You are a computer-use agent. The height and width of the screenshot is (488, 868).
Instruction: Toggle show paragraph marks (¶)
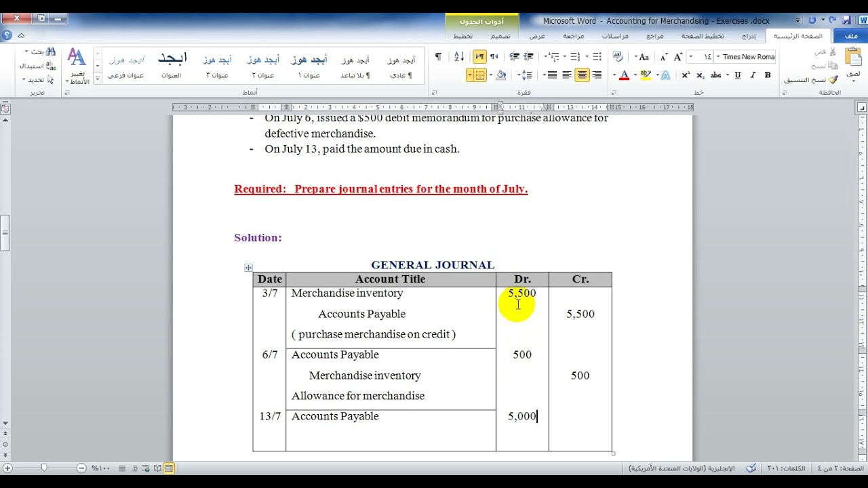438,57
